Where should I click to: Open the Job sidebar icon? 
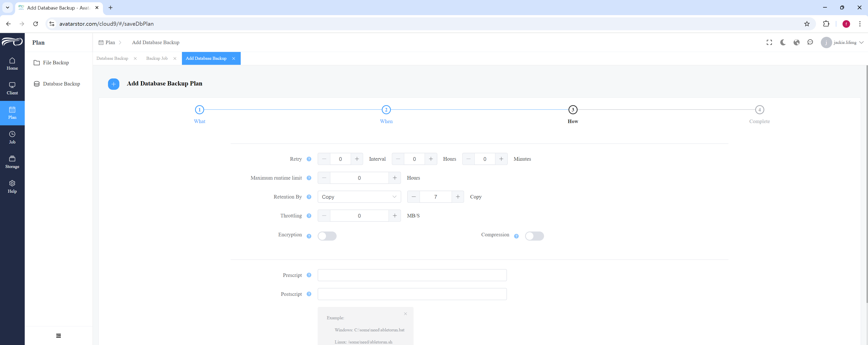pos(12,134)
